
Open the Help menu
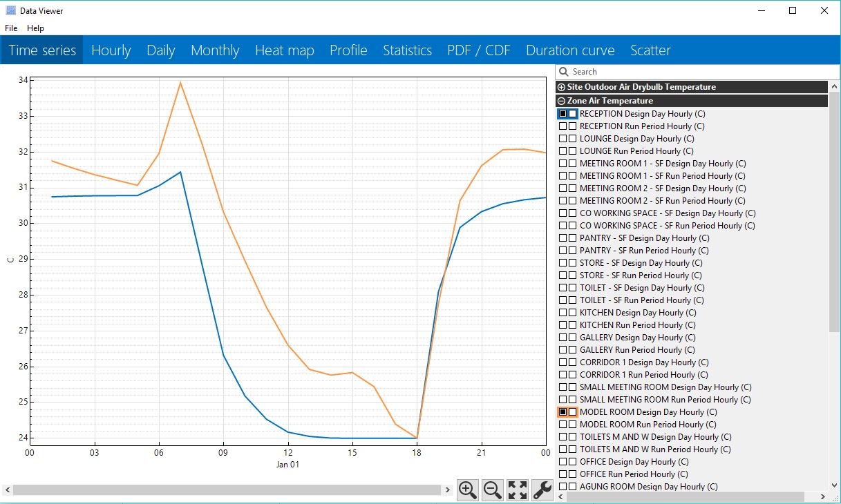(35, 28)
